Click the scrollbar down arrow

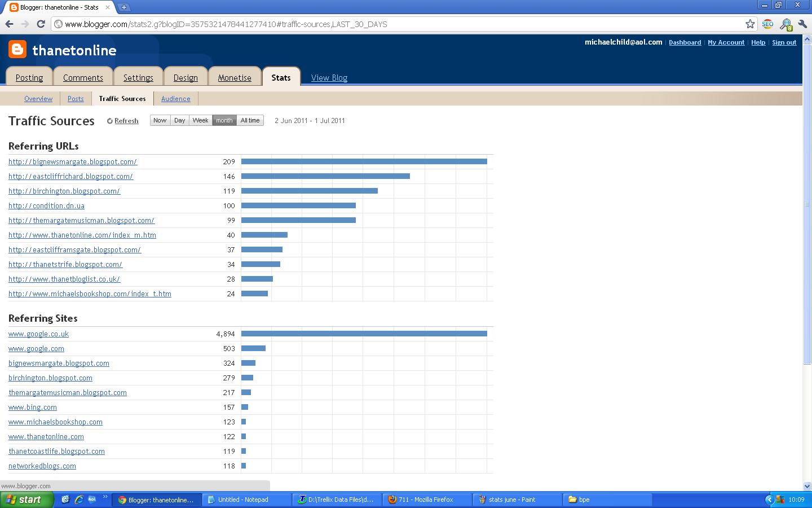(x=807, y=486)
